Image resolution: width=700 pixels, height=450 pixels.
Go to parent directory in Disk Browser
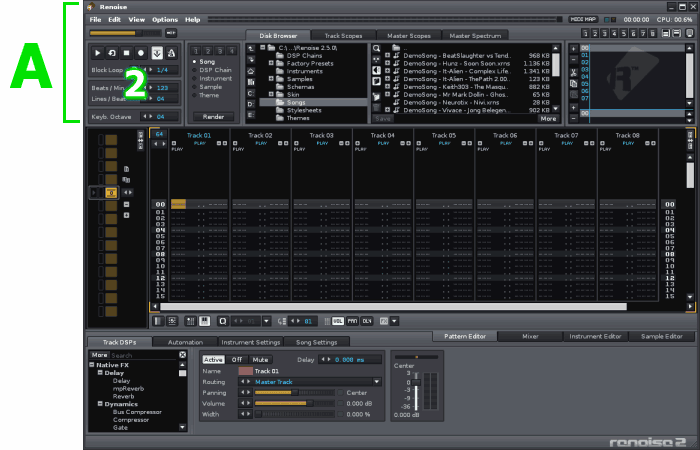tap(251, 49)
